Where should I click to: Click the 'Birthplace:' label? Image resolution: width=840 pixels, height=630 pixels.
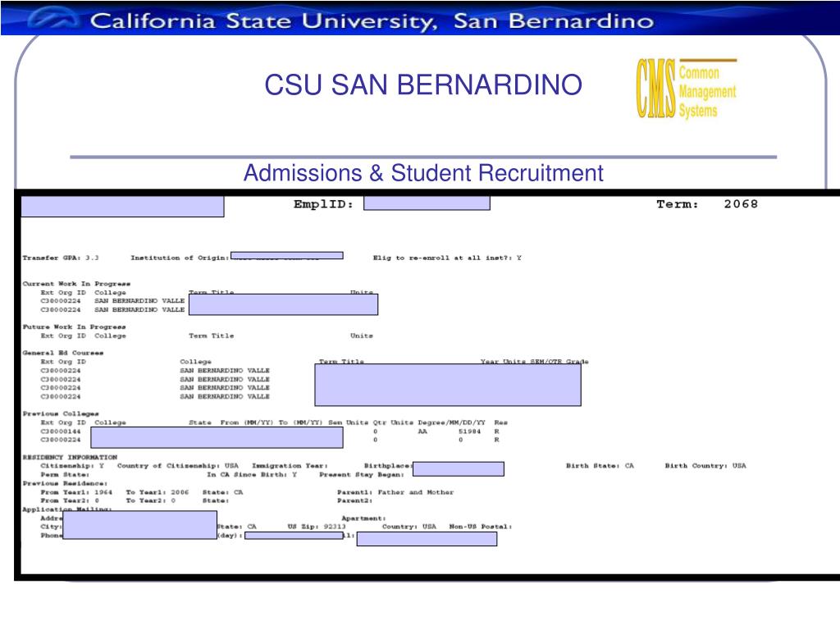coord(388,466)
